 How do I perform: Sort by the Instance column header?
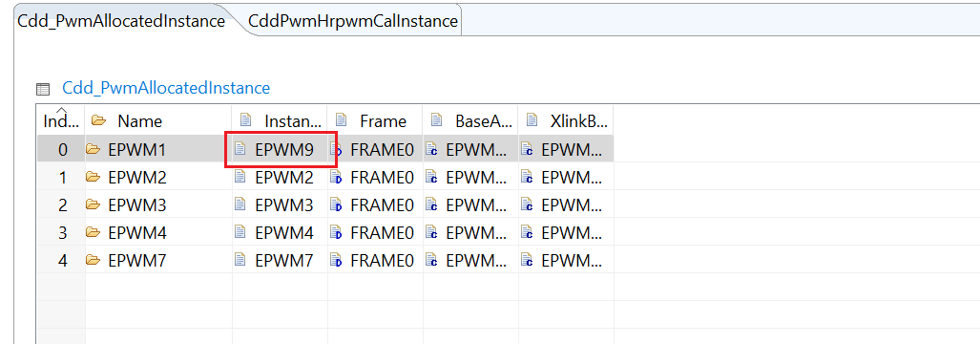pyautogui.click(x=280, y=120)
